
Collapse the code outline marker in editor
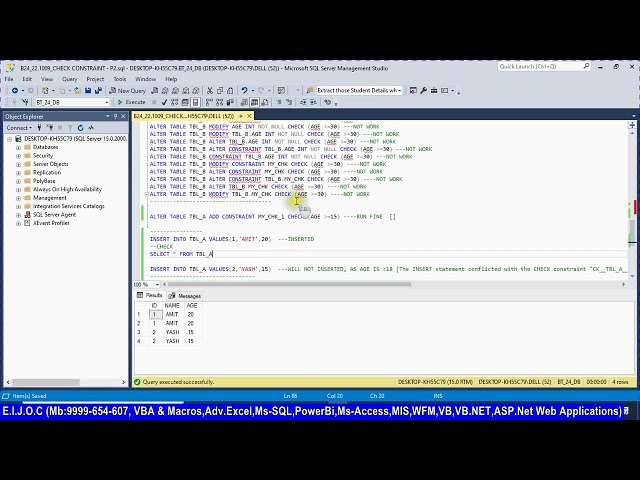pos(147,194)
